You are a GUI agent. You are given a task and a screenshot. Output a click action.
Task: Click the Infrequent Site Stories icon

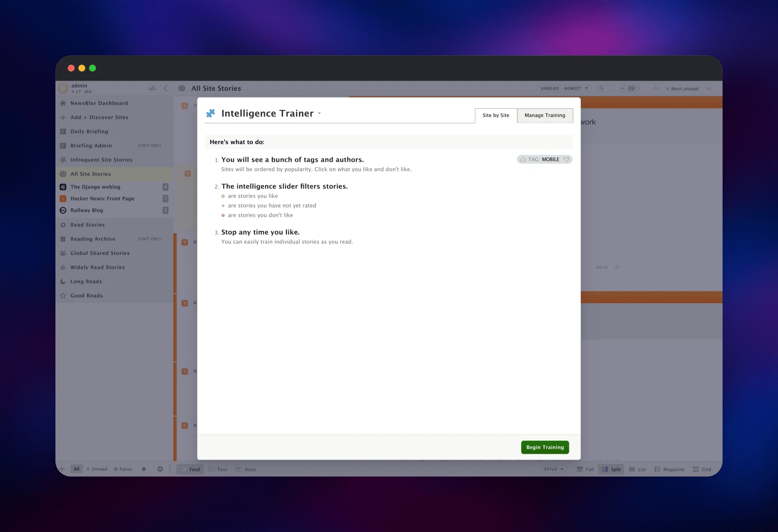coord(63,159)
